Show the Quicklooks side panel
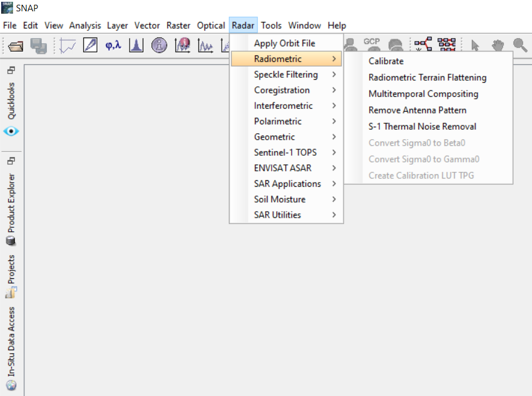 click(x=11, y=100)
